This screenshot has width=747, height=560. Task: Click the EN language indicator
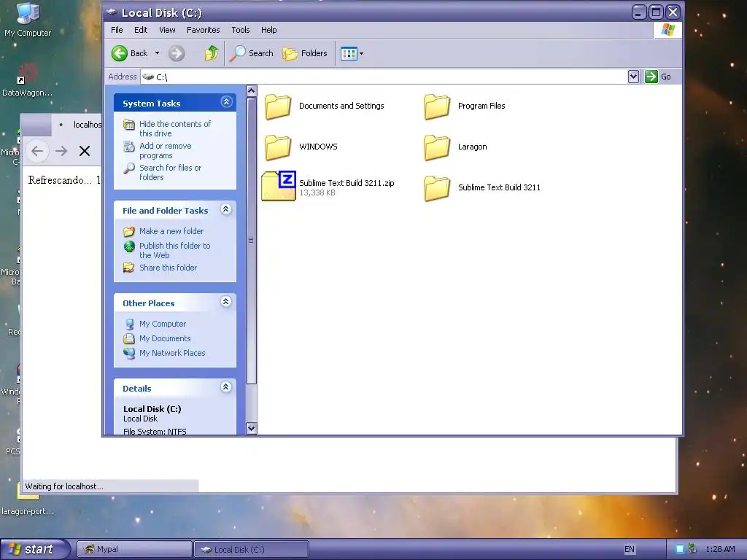pyautogui.click(x=630, y=549)
